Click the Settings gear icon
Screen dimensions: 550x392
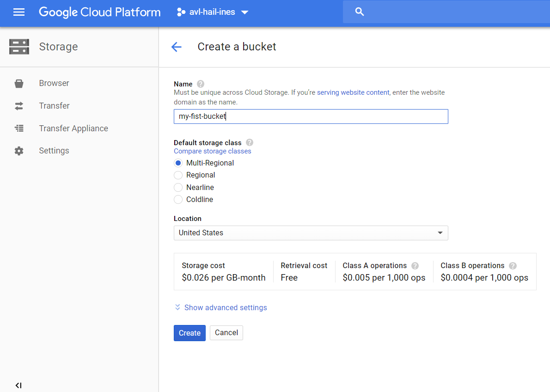tap(19, 151)
